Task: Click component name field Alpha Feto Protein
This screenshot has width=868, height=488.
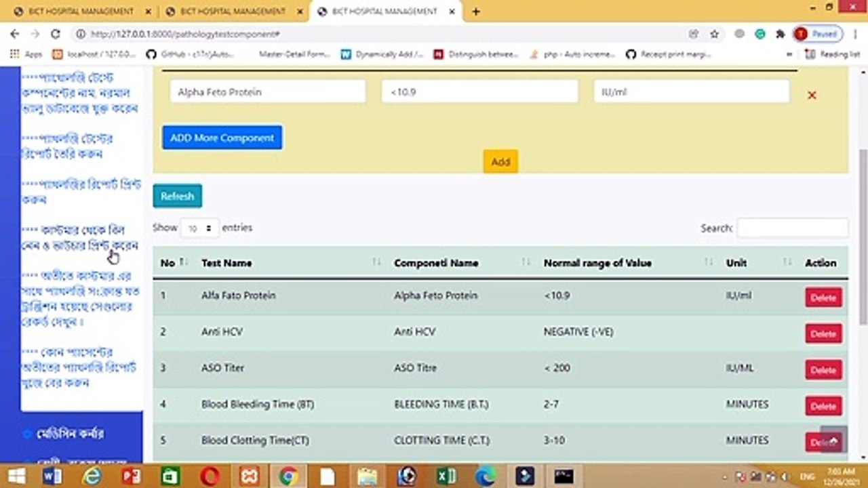Action: tap(268, 91)
